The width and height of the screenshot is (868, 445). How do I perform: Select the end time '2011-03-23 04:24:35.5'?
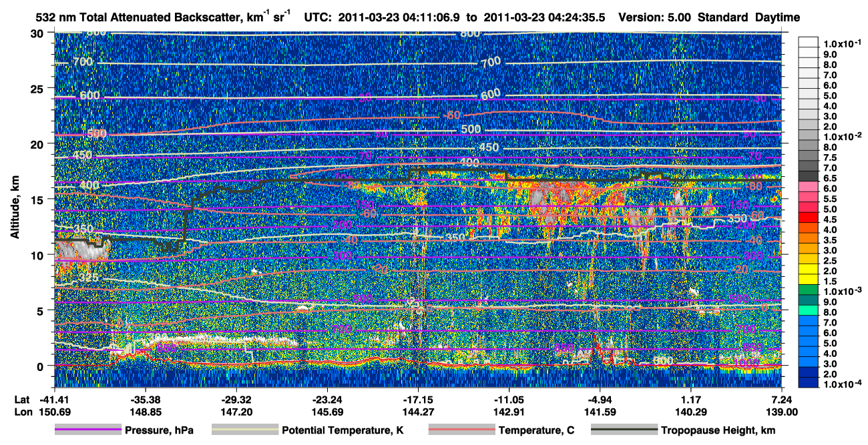point(544,18)
